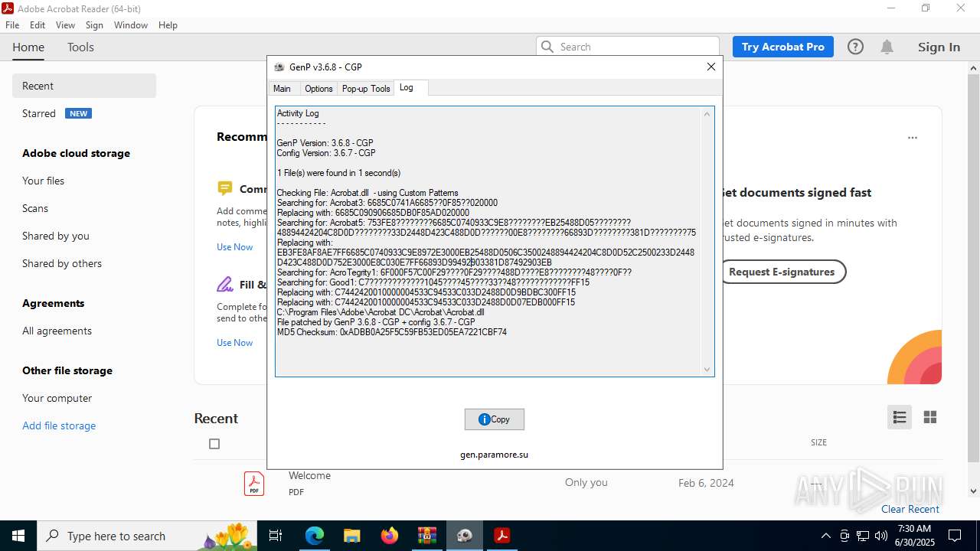The height and width of the screenshot is (551, 980).
Task: Click Use Now under Comment
Action: (x=234, y=247)
